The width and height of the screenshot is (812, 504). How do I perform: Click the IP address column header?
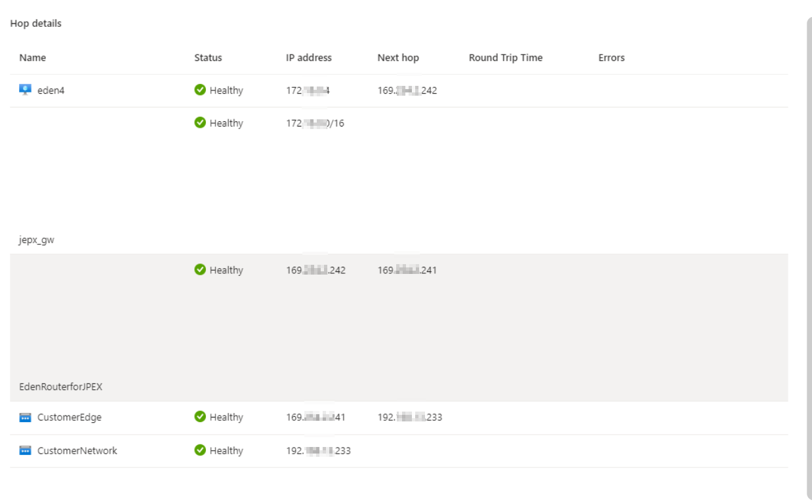coord(309,58)
